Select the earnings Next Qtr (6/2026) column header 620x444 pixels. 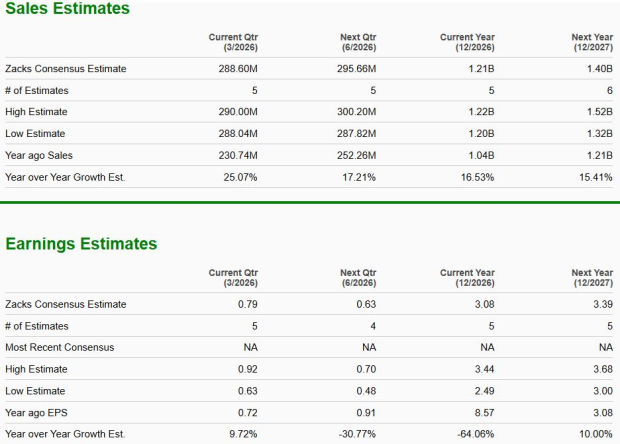357,277
